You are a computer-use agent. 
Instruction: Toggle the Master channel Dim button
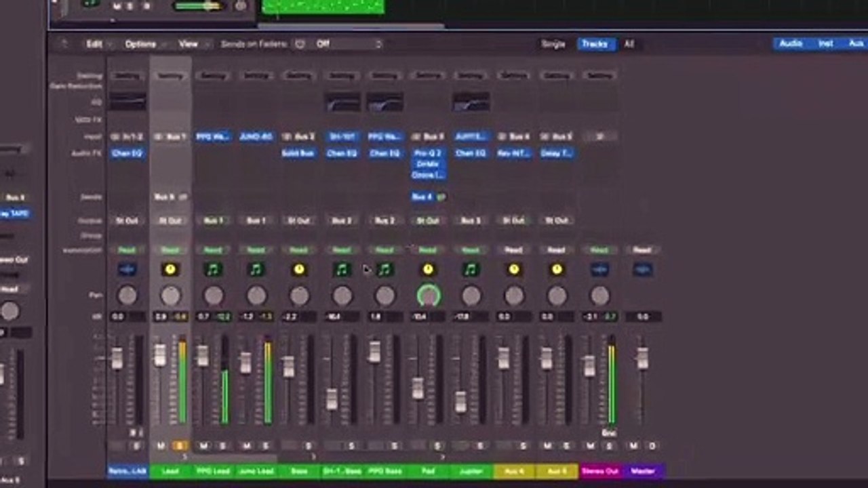(x=652, y=446)
